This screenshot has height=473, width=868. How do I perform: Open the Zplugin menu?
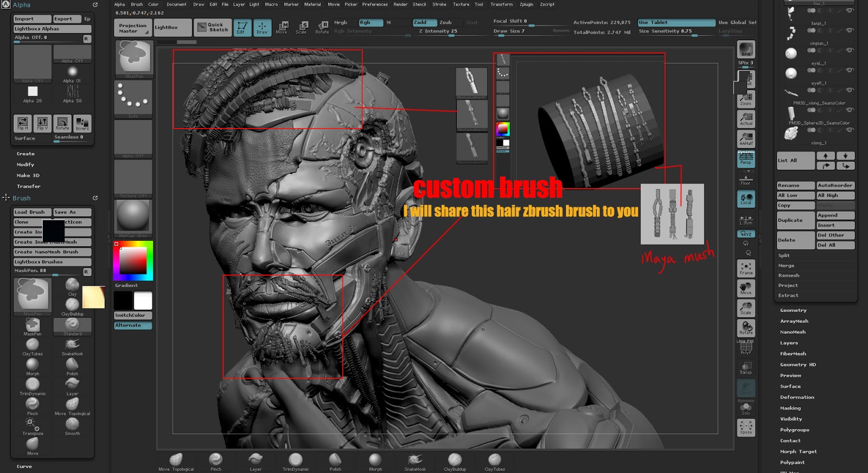tap(526, 4)
